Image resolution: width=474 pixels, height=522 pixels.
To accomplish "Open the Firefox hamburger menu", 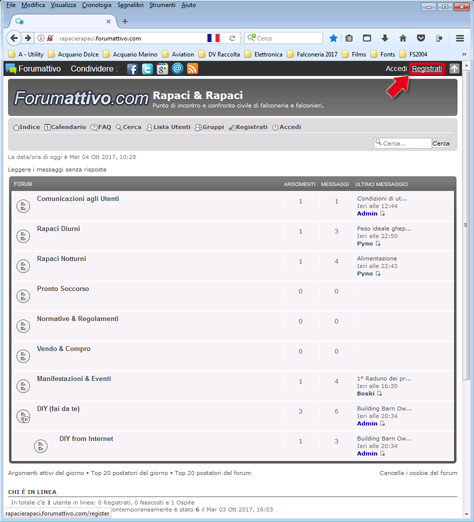I will pos(460,38).
